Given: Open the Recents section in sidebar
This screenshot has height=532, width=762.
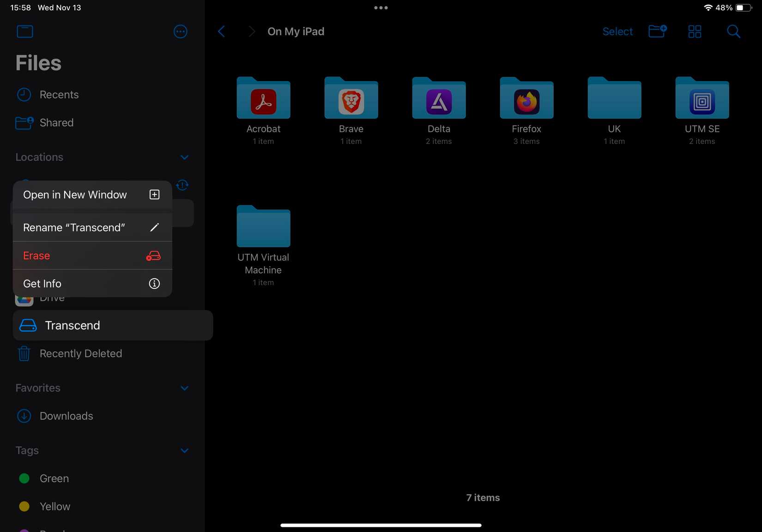Looking at the screenshot, I should pyautogui.click(x=59, y=94).
